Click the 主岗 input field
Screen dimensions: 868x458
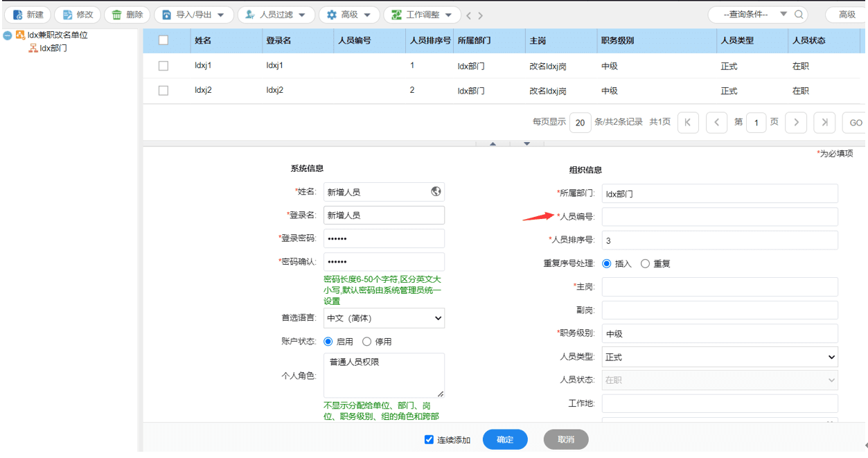tap(720, 287)
